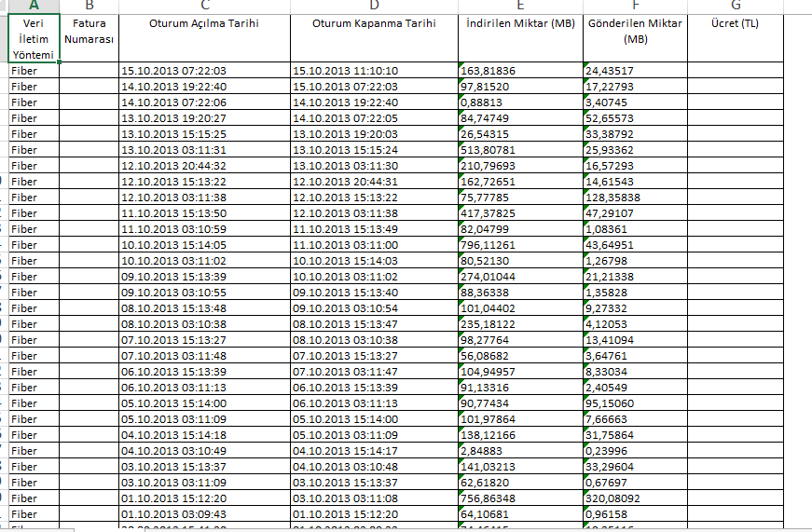812x532 pixels.
Task: Select column D header
Action: click(374, 7)
